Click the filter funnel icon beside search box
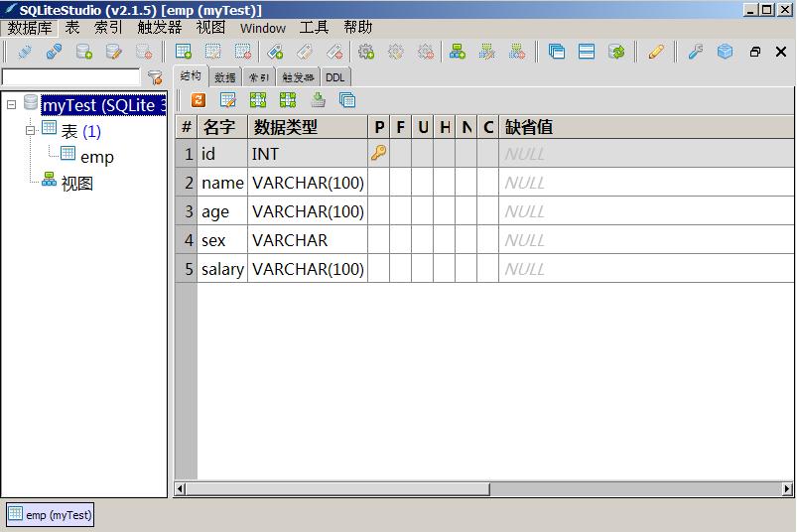Screen dimensions: 797x532 click(x=155, y=76)
